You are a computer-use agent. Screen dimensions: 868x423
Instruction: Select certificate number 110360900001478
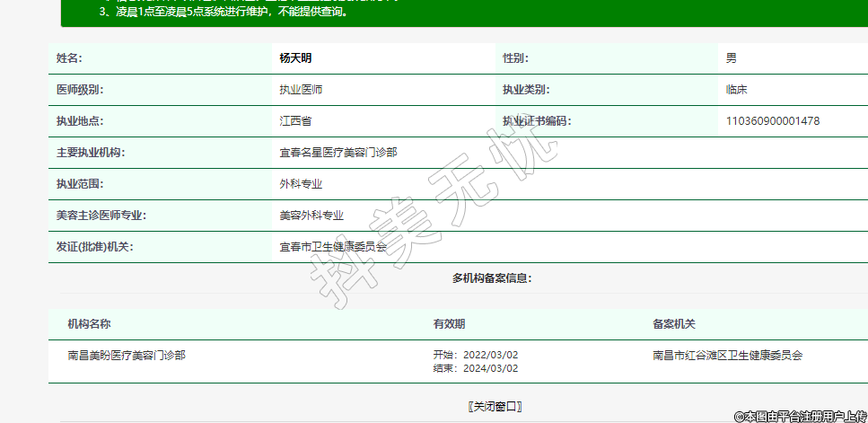pos(772,121)
